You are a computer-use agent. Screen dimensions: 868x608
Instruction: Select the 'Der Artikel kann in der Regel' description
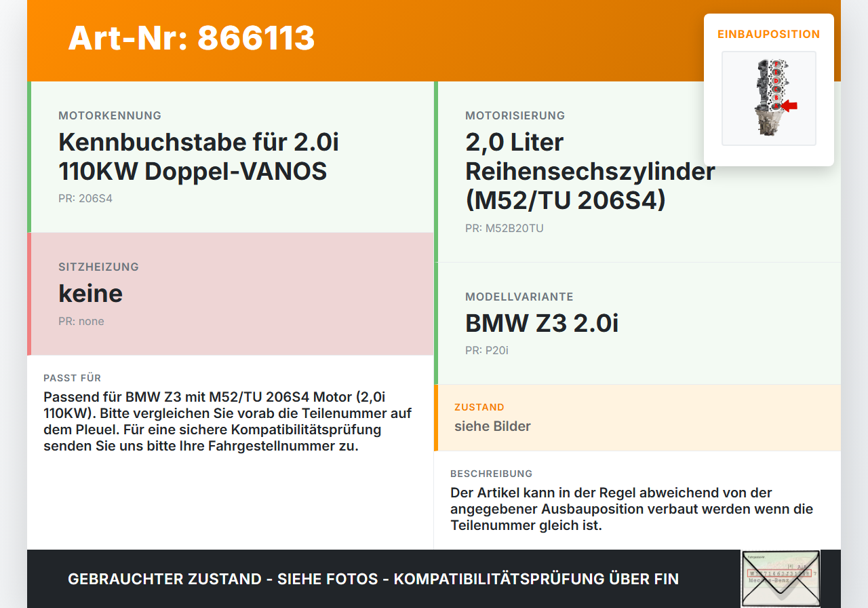(x=631, y=509)
